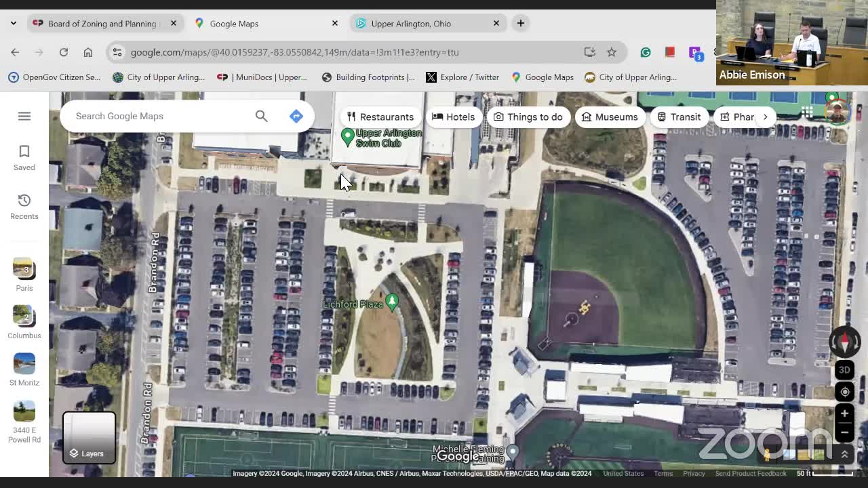Select the Street View pegman
This screenshot has height=488, width=868.
[768, 455]
